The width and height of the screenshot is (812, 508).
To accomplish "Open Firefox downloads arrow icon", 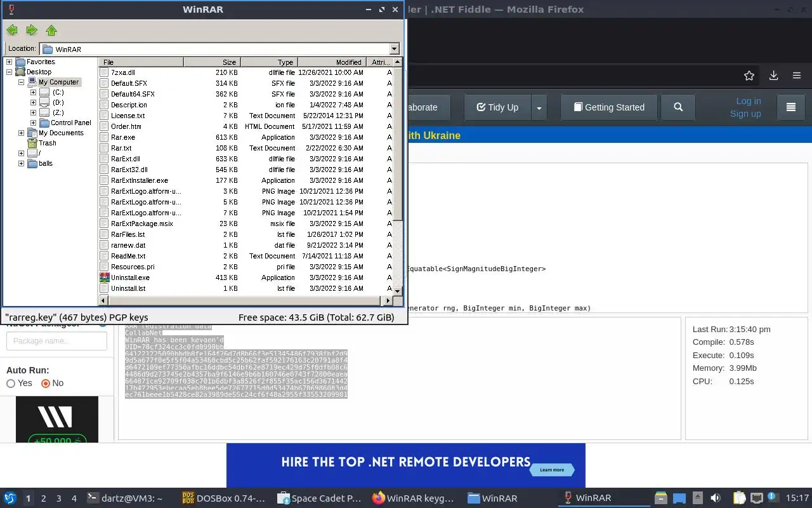I will click(773, 76).
